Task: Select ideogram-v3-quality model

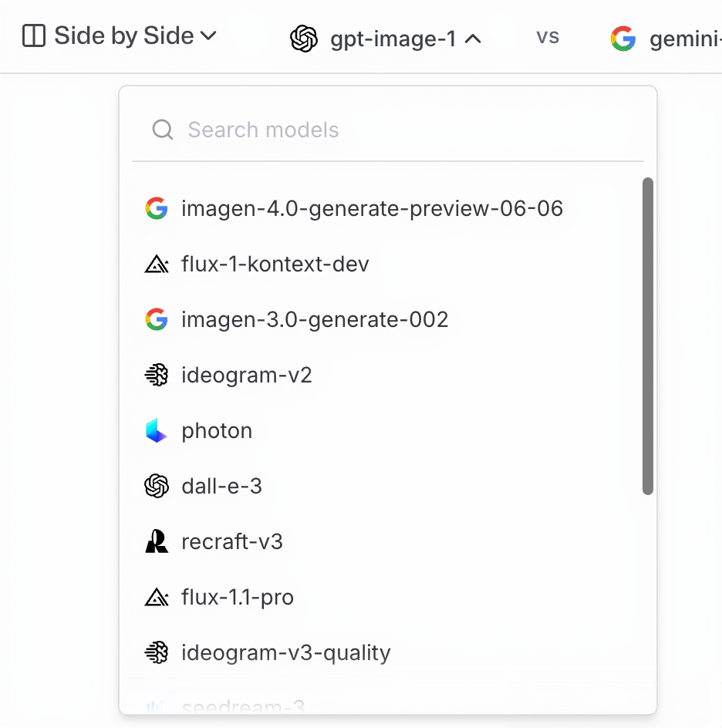Action: 285,653
